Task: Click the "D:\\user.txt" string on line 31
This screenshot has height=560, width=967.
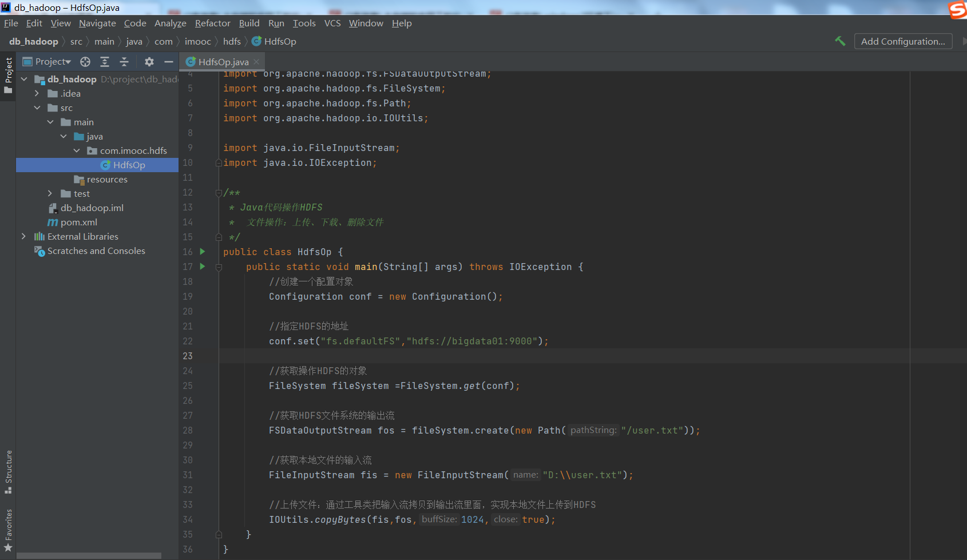Action: click(582, 475)
